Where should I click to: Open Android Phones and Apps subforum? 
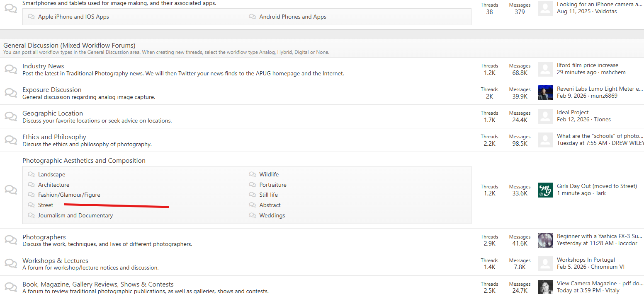[x=292, y=17]
